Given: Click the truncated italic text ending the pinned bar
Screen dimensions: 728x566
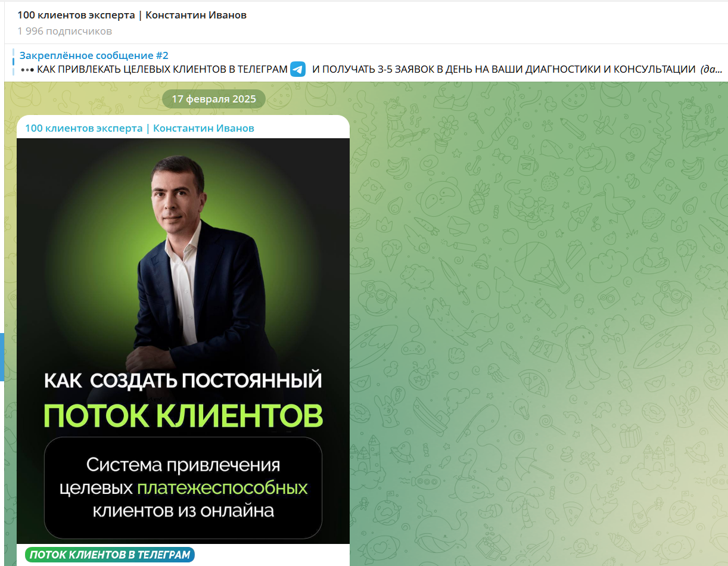Looking at the screenshot, I should pyautogui.click(x=712, y=69).
